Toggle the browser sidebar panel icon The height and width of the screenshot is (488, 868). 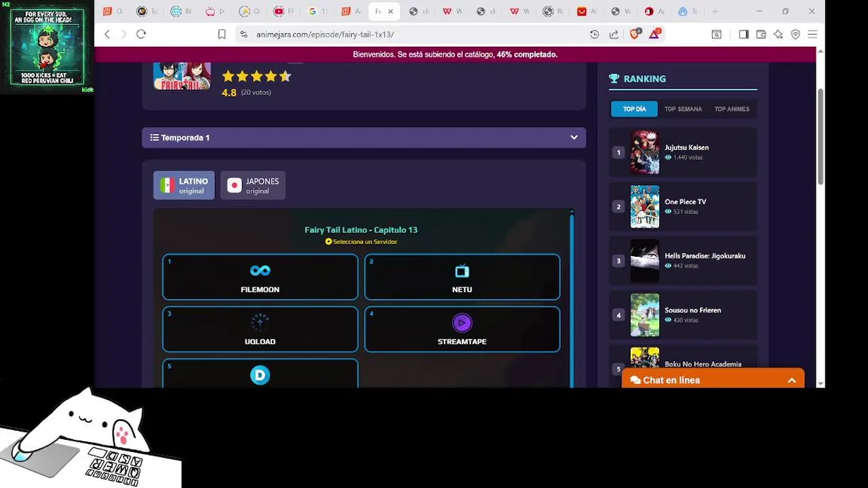click(744, 35)
